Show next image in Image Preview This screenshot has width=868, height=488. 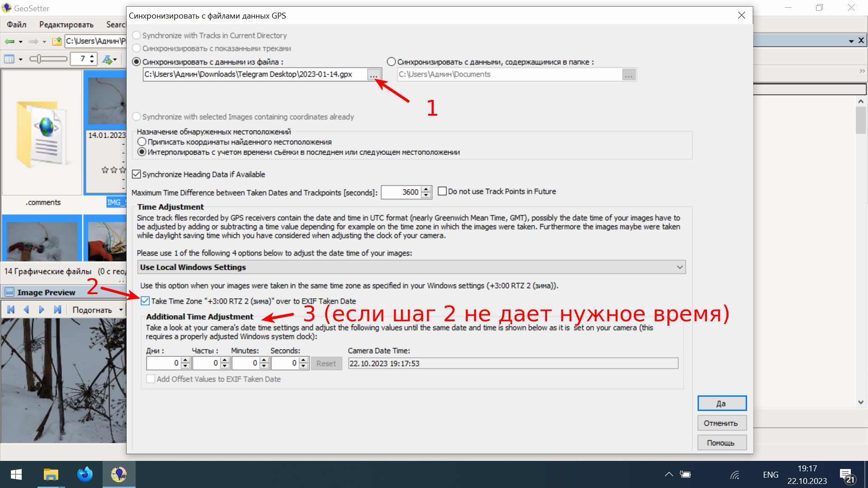click(x=42, y=310)
